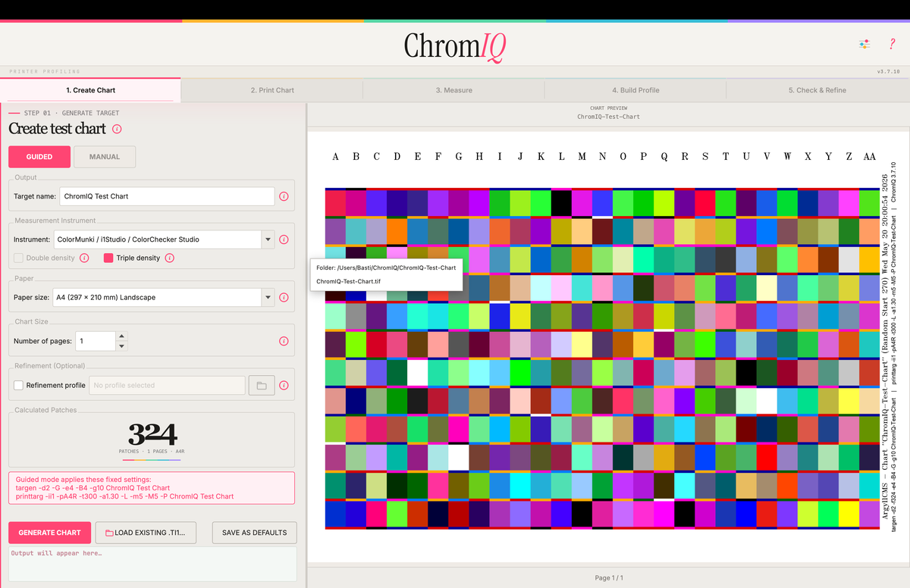Viewport: 910px width, 588px height.
Task: Click info icon next to Paper size dropdown
Action: click(284, 298)
